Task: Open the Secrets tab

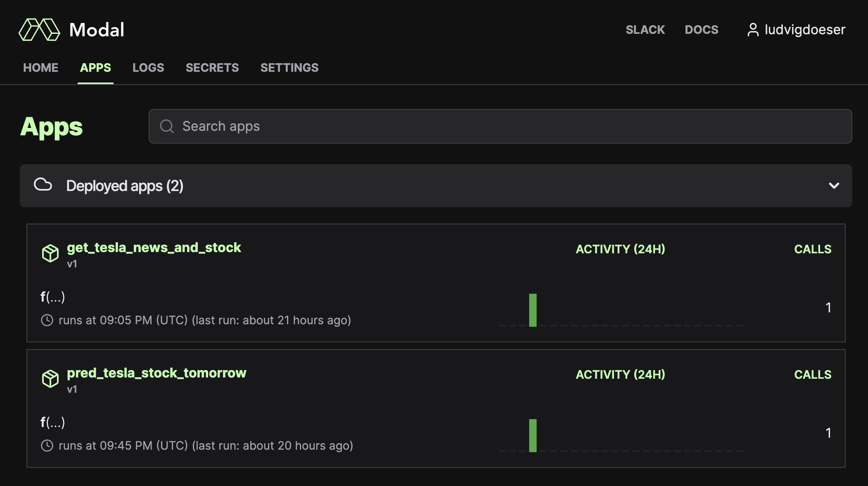Action: [x=212, y=68]
